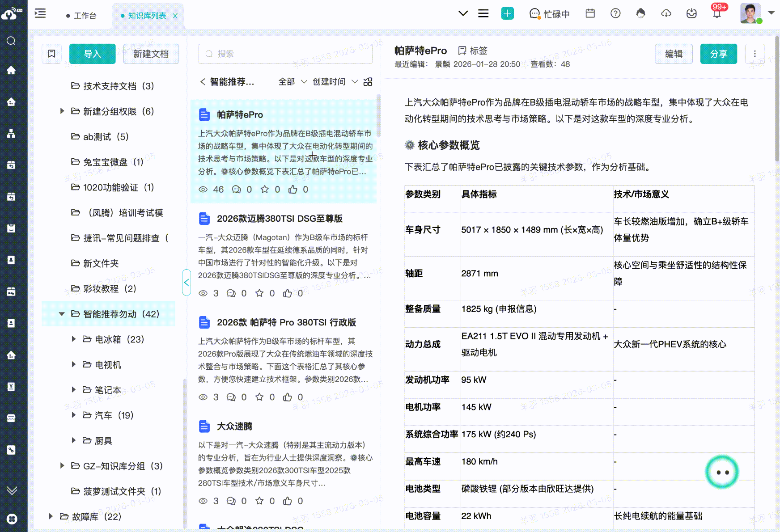
Task: Open the 忙碌中 status selector
Action: pos(550,14)
